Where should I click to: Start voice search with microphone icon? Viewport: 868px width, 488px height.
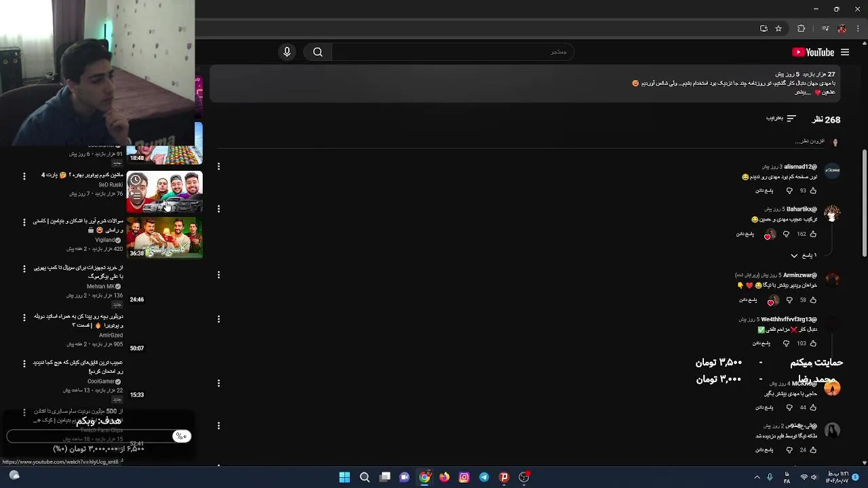pyautogui.click(x=287, y=52)
